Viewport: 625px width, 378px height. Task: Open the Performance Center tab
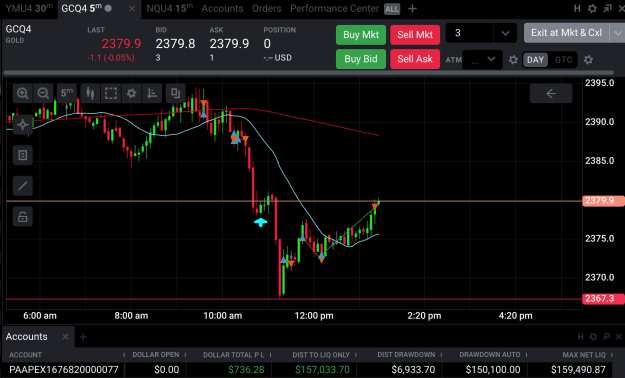(334, 8)
